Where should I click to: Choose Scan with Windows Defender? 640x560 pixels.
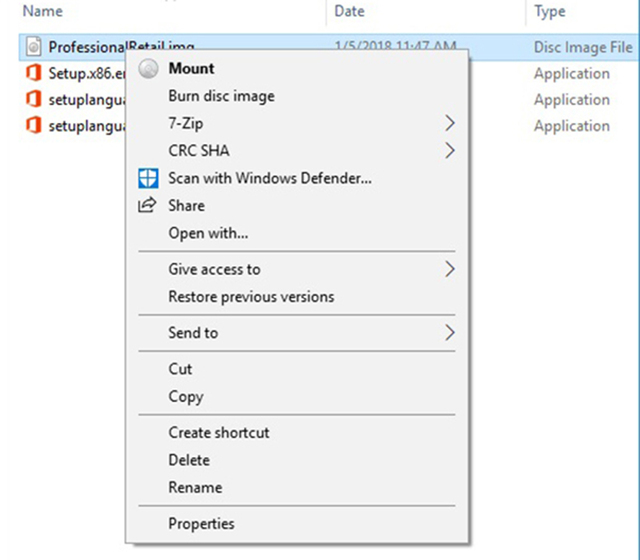297,178
